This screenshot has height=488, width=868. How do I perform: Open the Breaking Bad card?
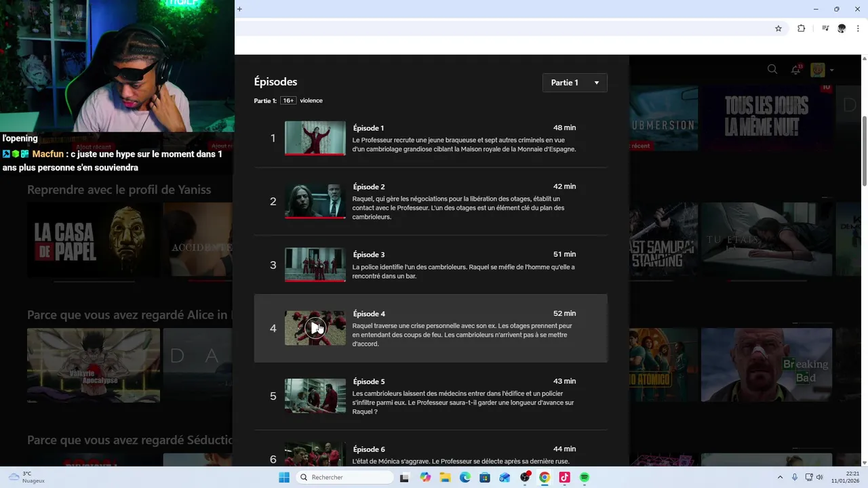click(x=766, y=365)
